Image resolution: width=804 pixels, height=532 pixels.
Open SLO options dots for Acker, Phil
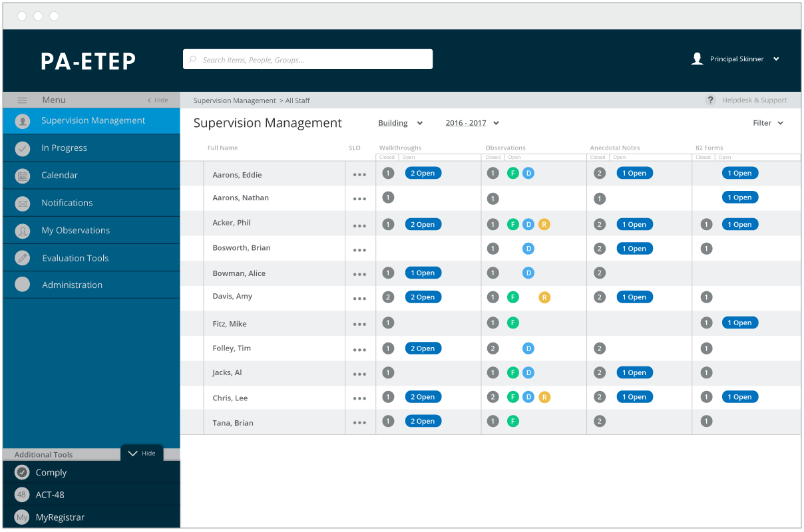tap(360, 225)
